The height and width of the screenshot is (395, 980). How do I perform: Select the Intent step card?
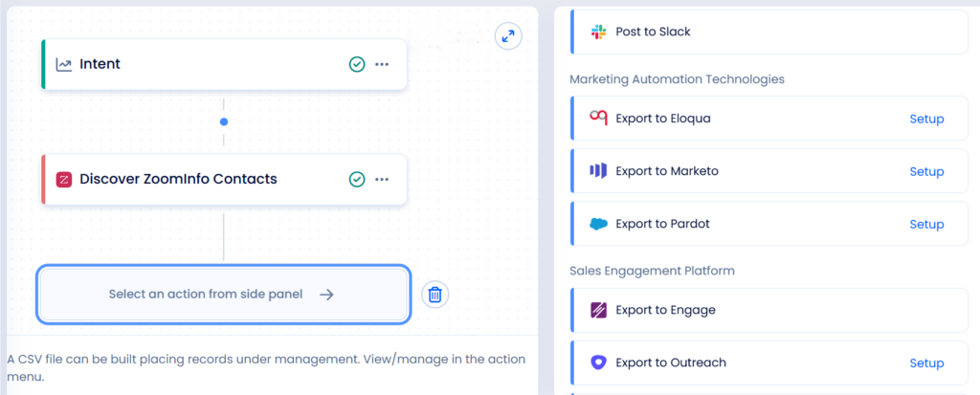click(x=224, y=64)
